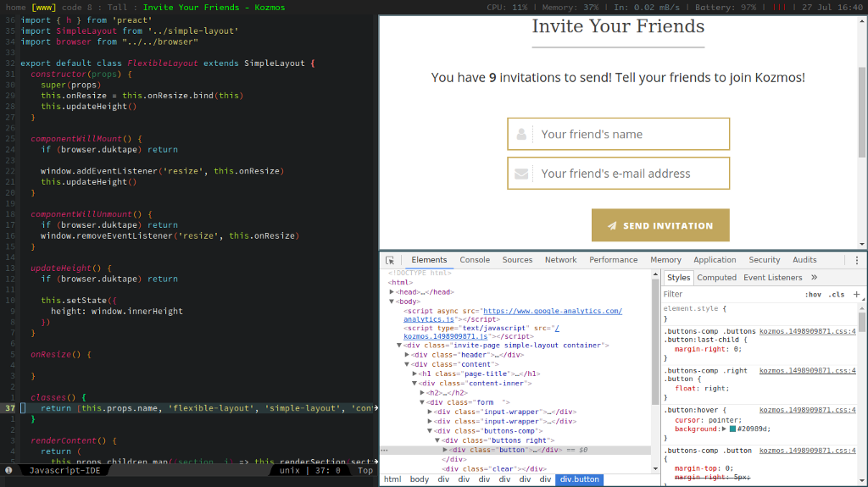Toggle .cls element classes panel
Screen dimensions: 868x487
click(x=836, y=295)
